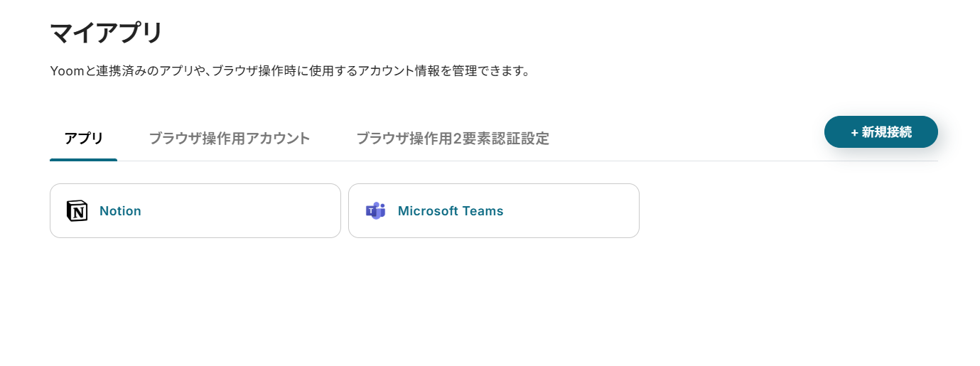Click the マイアプリ page heading
Image resolution: width=980 pixels, height=366 pixels.
click(x=107, y=33)
